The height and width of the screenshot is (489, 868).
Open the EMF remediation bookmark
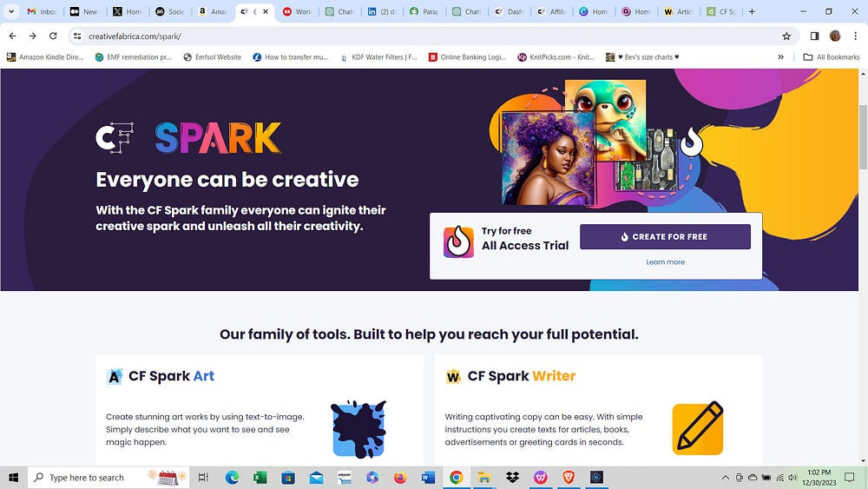(x=134, y=57)
